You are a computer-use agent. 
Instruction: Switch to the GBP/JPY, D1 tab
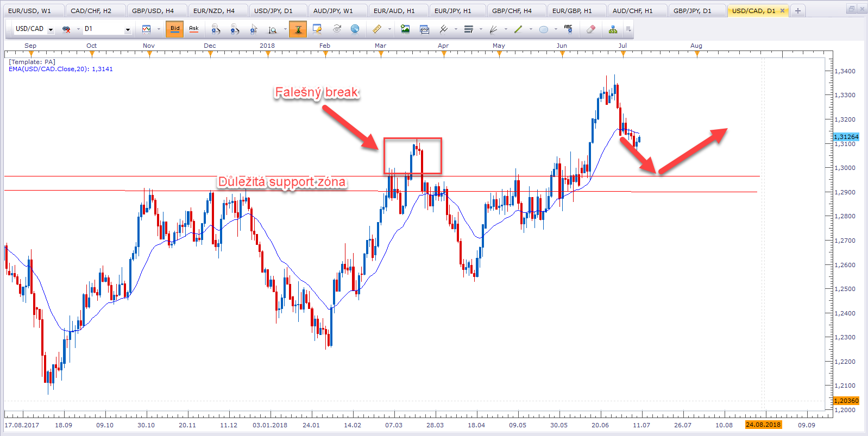coord(692,11)
